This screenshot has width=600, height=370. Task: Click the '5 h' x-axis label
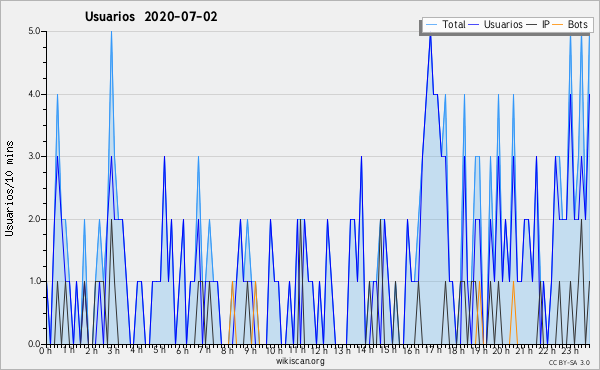[x=159, y=350]
